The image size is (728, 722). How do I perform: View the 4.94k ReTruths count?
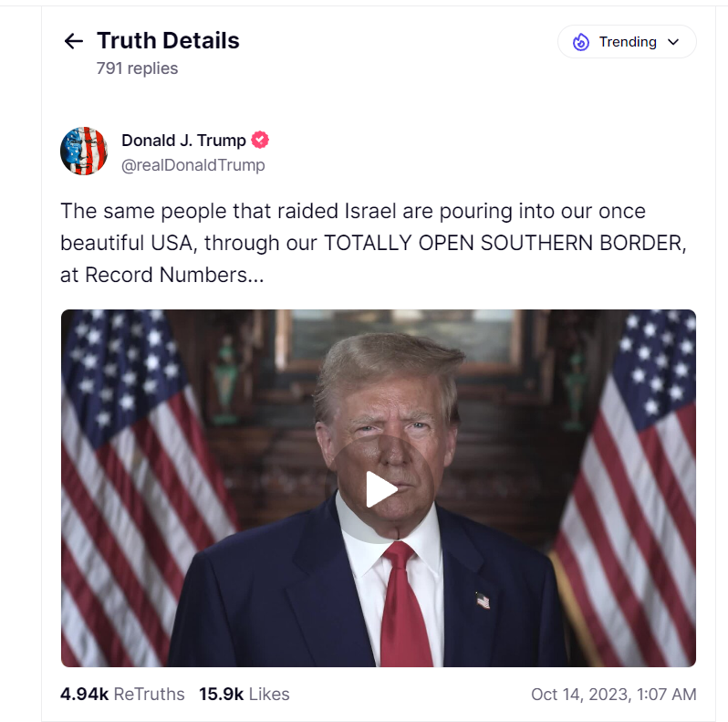tap(122, 694)
